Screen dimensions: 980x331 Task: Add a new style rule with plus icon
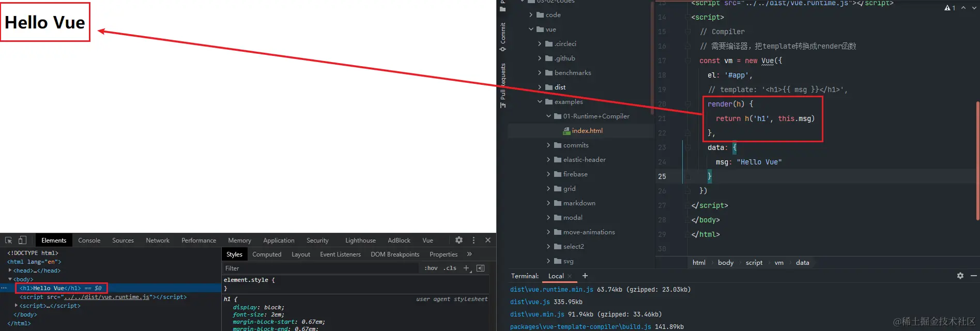coord(466,268)
